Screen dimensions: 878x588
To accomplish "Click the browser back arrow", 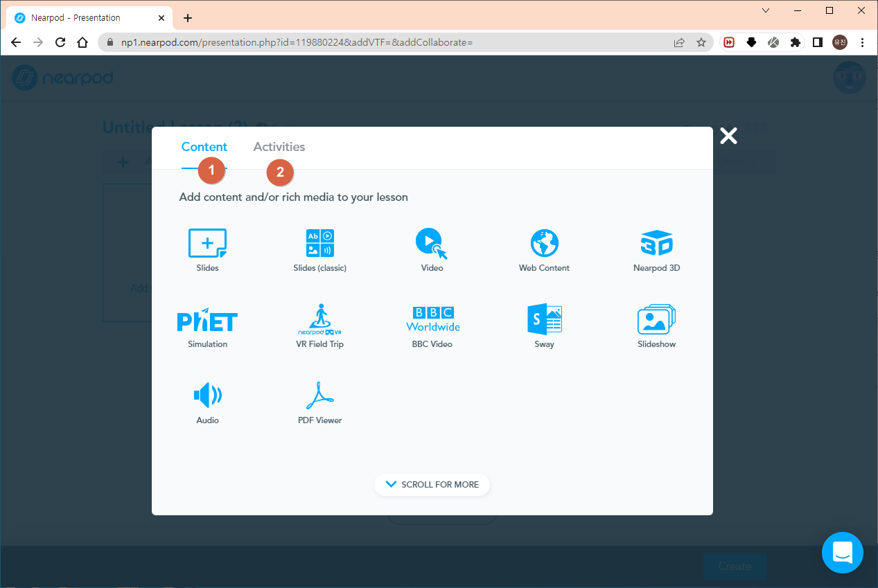I will click(x=16, y=42).
